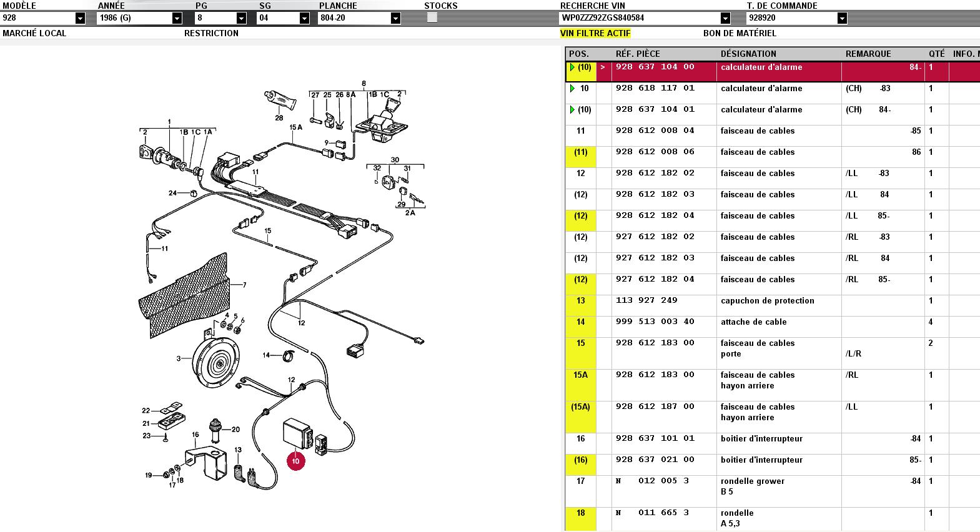980x532 pixels.
Task: Open the PLANCHE 804-20 dropdown
Action: pyautogui.click(x=395, y=18)
